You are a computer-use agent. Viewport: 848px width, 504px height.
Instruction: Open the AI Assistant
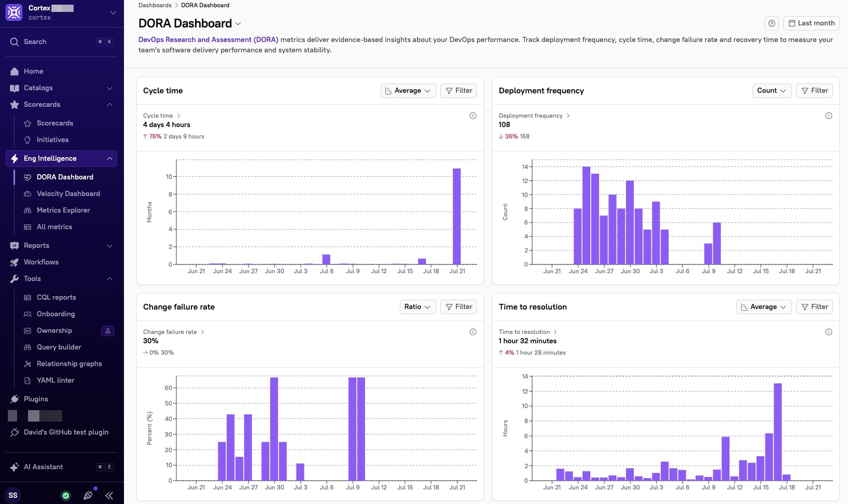tap(44, 467)
